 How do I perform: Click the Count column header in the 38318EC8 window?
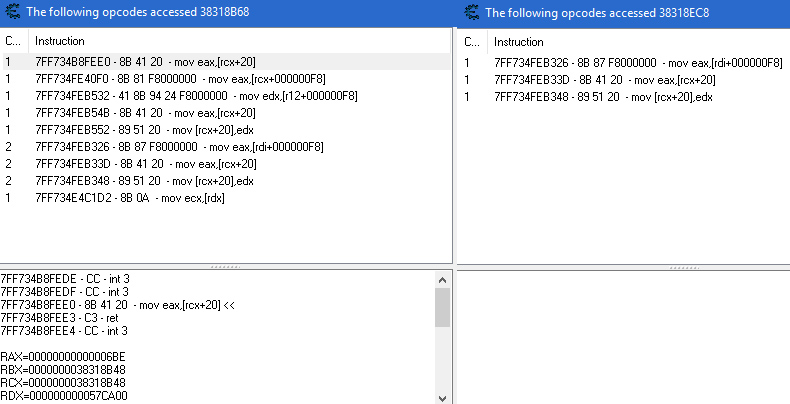pyautogui.click(x=472, y=42)
